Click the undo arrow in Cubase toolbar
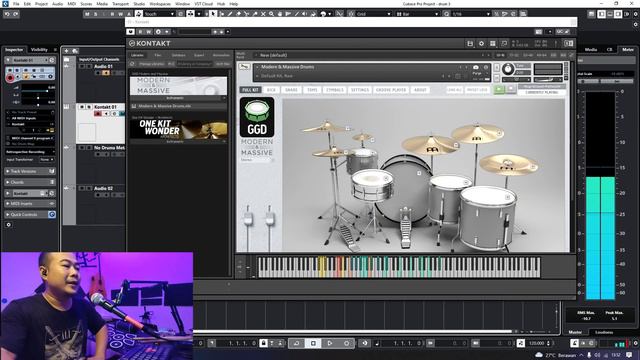 click(7, 14)
